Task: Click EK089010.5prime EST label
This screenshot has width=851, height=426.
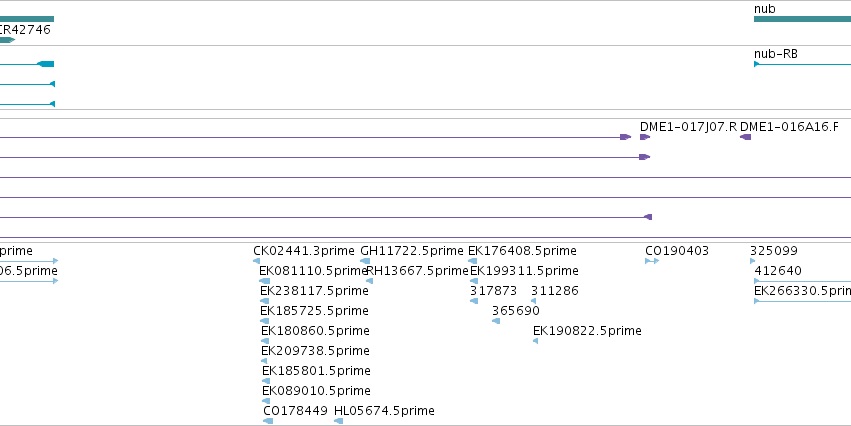Action: 316,391
